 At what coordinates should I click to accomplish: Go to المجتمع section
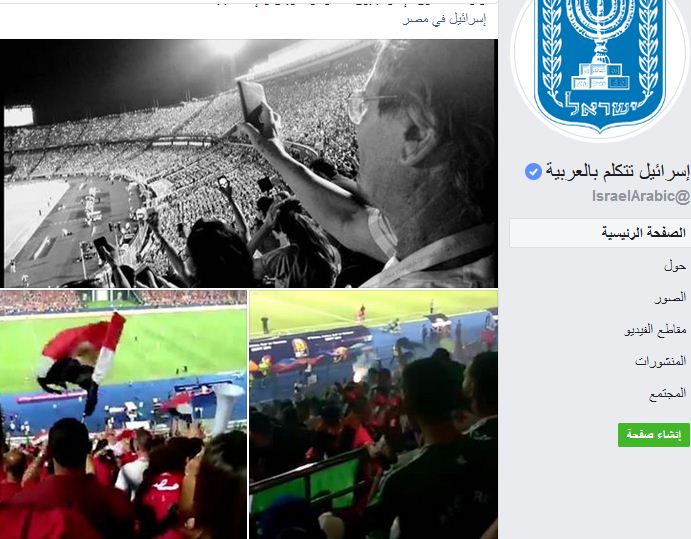(x=667, y=393)
